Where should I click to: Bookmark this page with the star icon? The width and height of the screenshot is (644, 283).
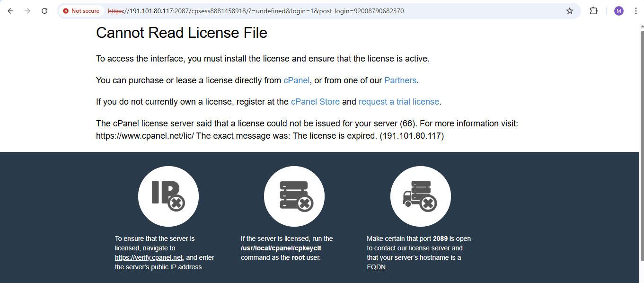pyautogui.click(x=570, y=11)
